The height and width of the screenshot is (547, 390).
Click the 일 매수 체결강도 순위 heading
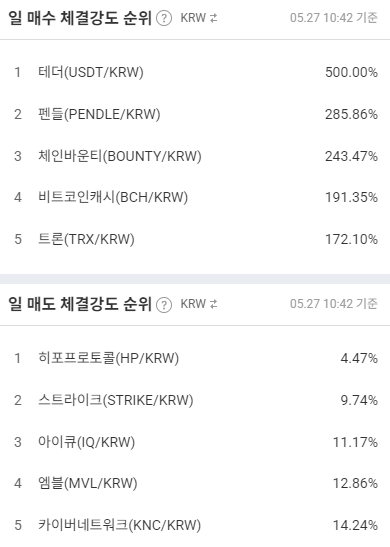point(80,18)
